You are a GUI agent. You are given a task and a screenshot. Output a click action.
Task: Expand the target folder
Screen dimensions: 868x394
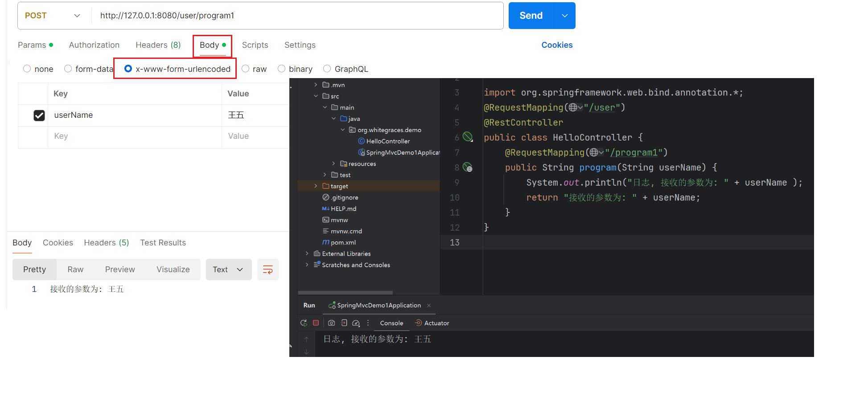[316, 186]
